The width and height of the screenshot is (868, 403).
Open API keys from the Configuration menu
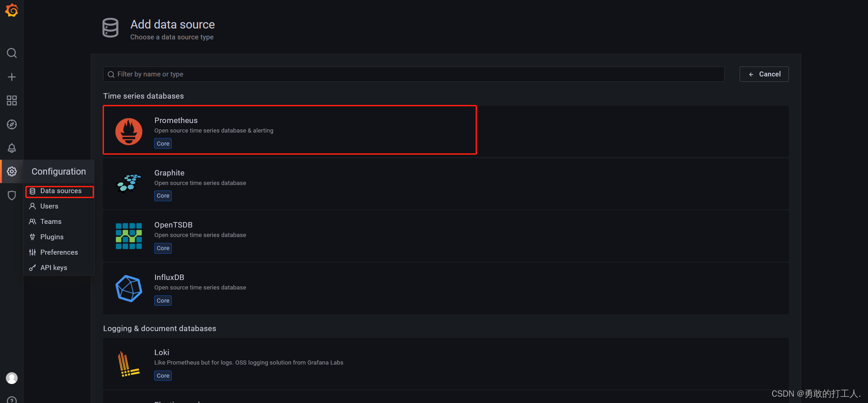[54, 267]
